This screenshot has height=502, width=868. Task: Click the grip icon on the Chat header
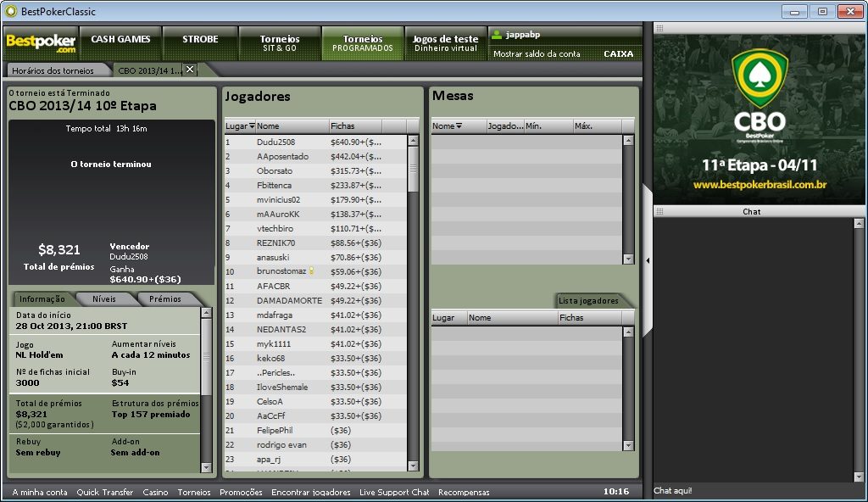[659, 211]
